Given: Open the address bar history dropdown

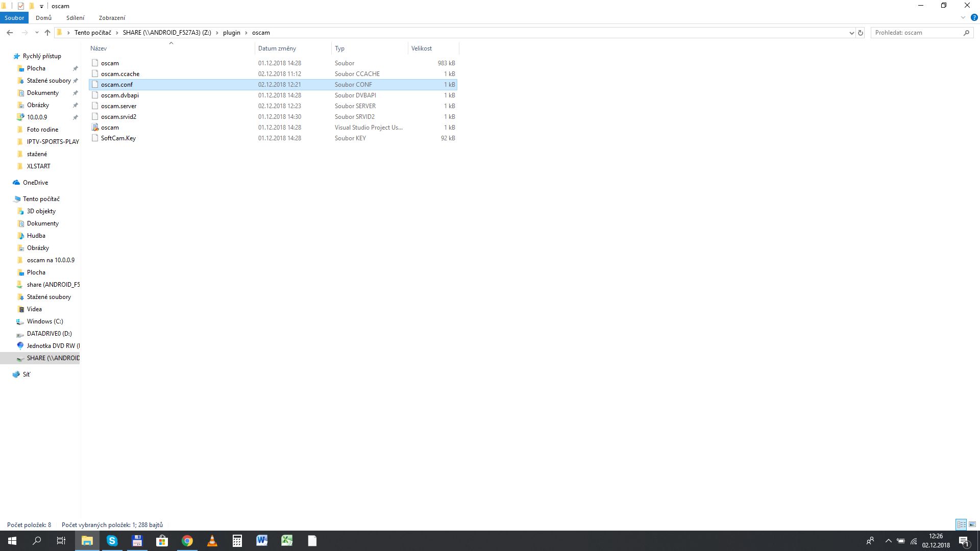Looking at the screenshot, I should (851, 33).
